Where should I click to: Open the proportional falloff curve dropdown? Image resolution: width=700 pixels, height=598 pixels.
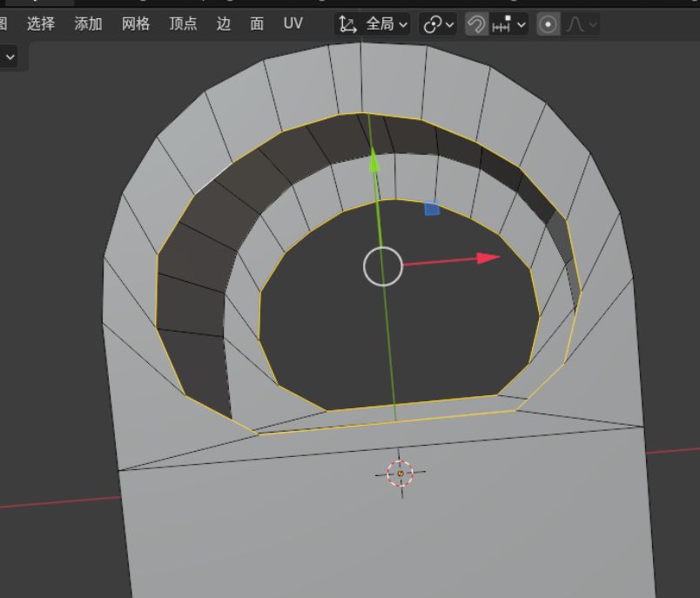coord(582,24)
